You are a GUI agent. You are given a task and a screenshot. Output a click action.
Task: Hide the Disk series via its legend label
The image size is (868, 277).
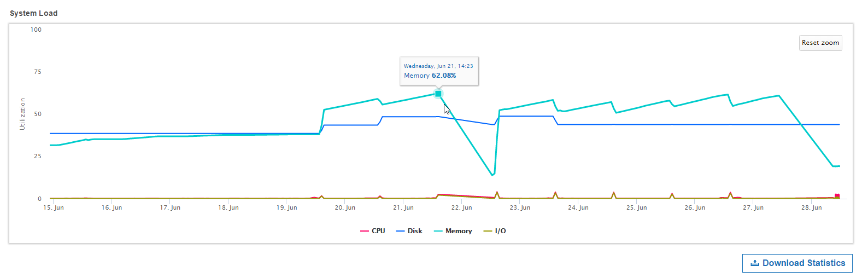415,231
